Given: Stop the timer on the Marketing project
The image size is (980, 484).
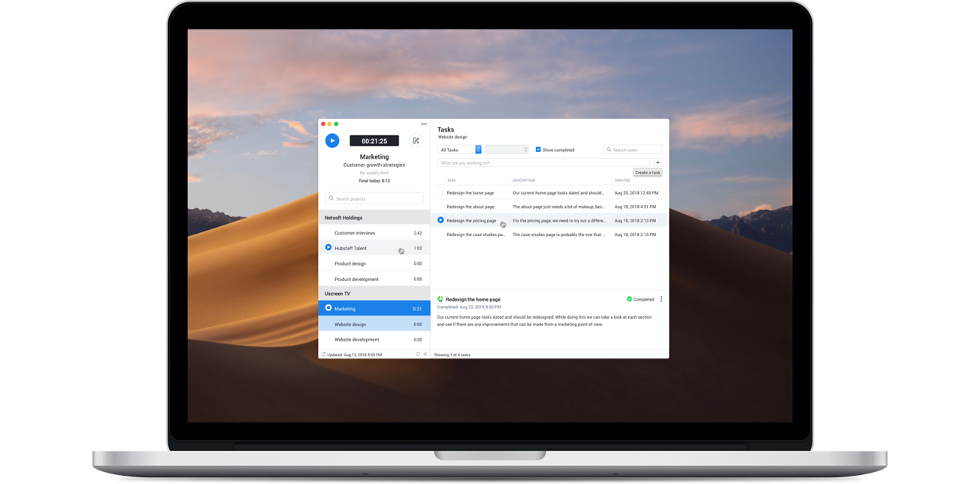Looking at the screenshot, I should point(328,307).
